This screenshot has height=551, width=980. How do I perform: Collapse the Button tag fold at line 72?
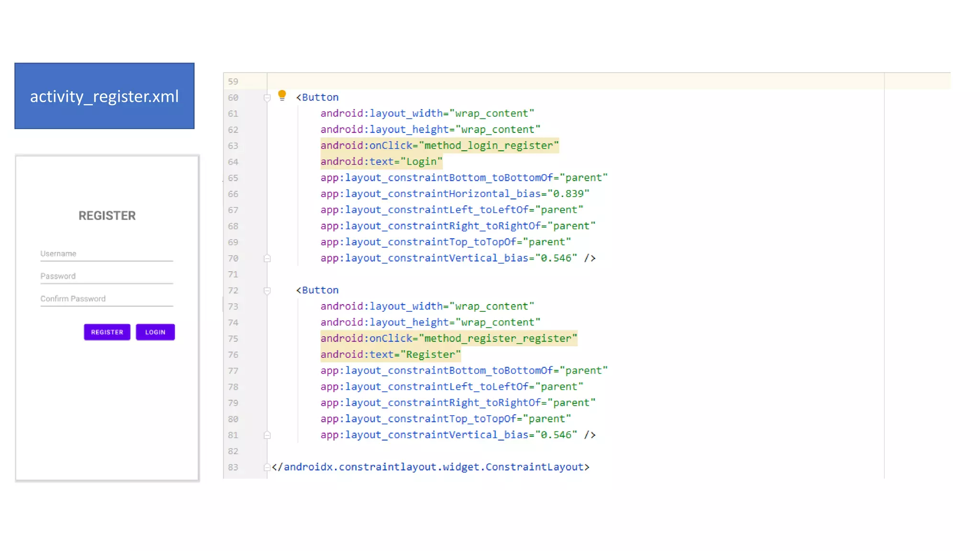click(x=267, y=290)
